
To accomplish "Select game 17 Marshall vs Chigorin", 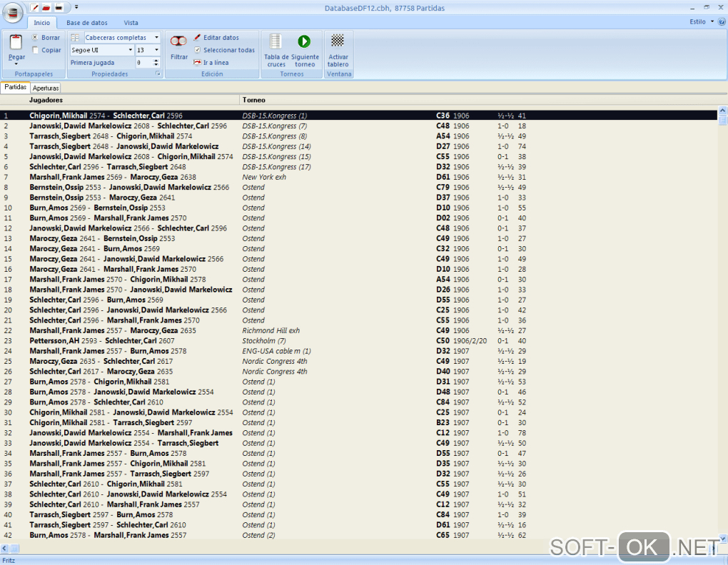I will pos(358,279).
